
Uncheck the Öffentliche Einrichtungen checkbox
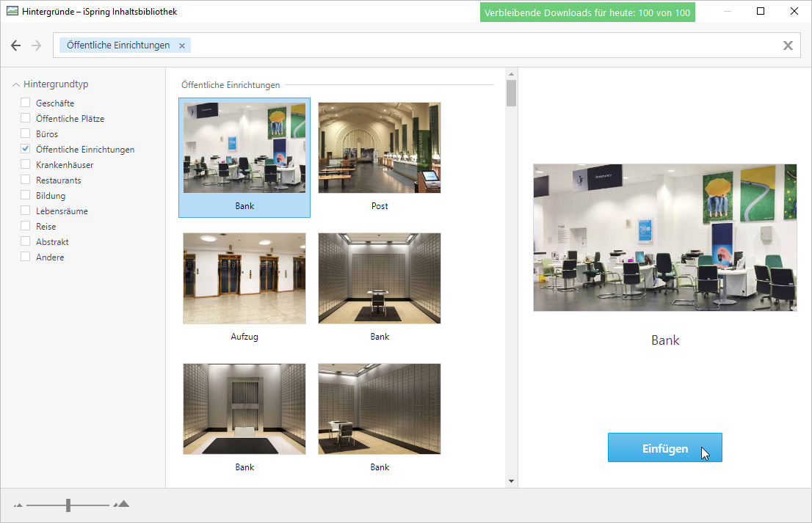26,149
